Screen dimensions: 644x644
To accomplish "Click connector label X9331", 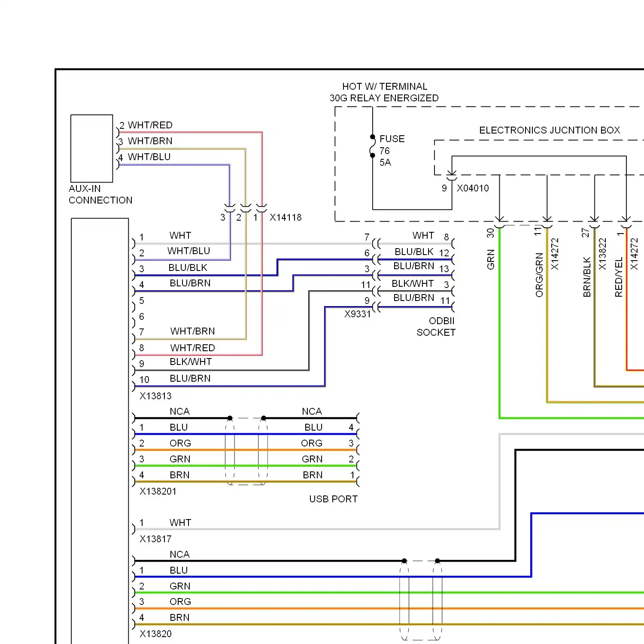I will 358,314.
